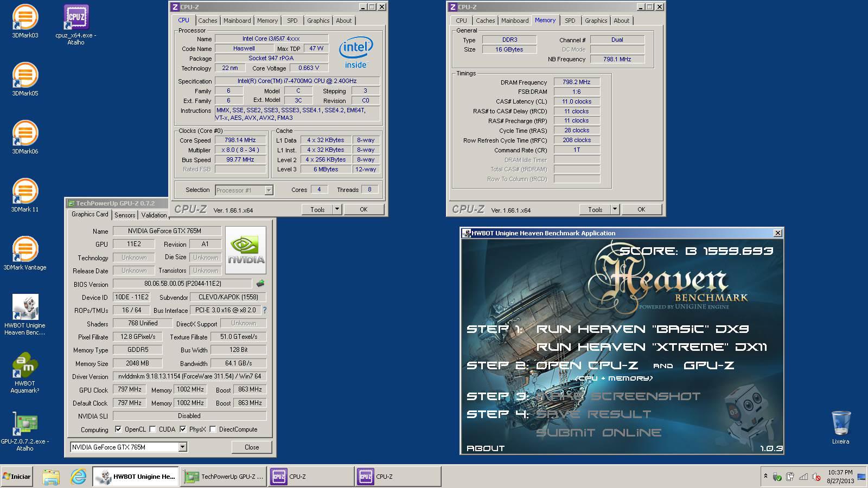
Task: Click the Bus Interface question mark in GPU-Z
Action: (265, 311)
